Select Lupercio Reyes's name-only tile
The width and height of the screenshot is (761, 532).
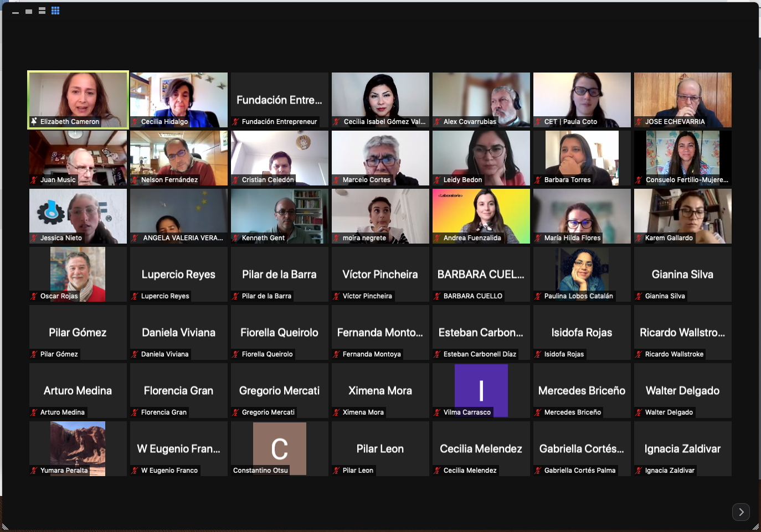click(179, 274)
